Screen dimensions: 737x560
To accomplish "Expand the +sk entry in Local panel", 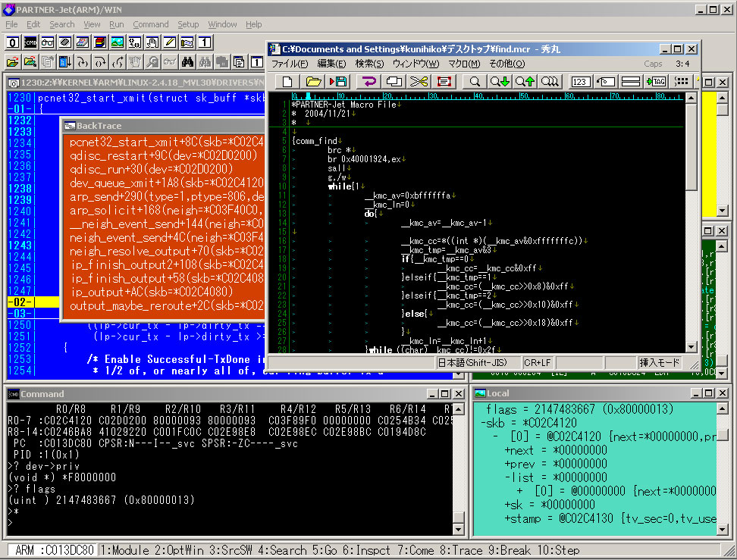I will 507,505.
